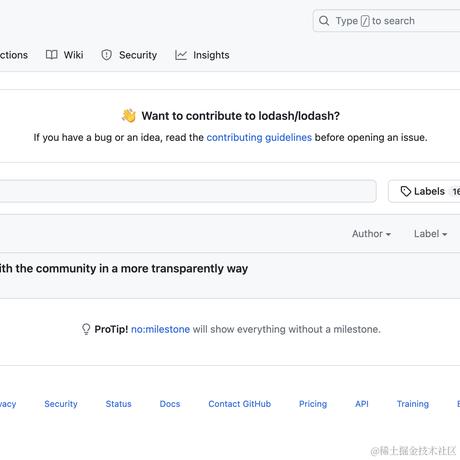Viewport: 460px width, 460px height.
Task: Open the Security tab
Action: (129, 55)
